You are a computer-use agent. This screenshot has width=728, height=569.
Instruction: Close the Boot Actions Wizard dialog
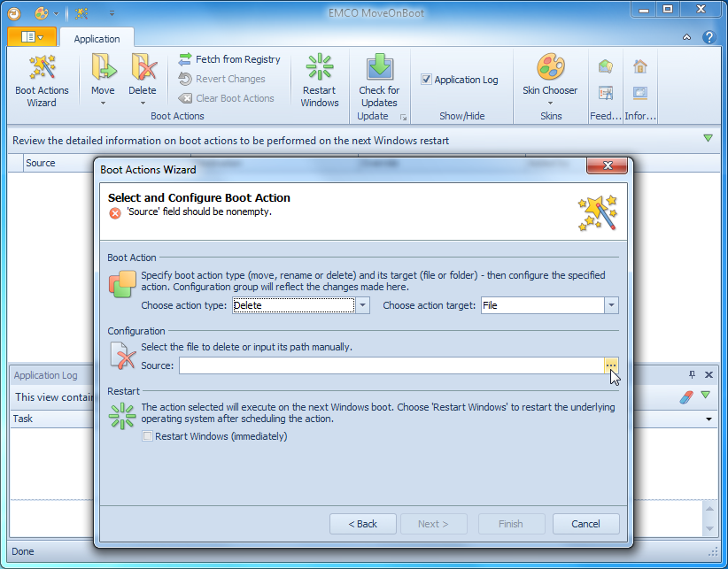(x=608, y=165)
